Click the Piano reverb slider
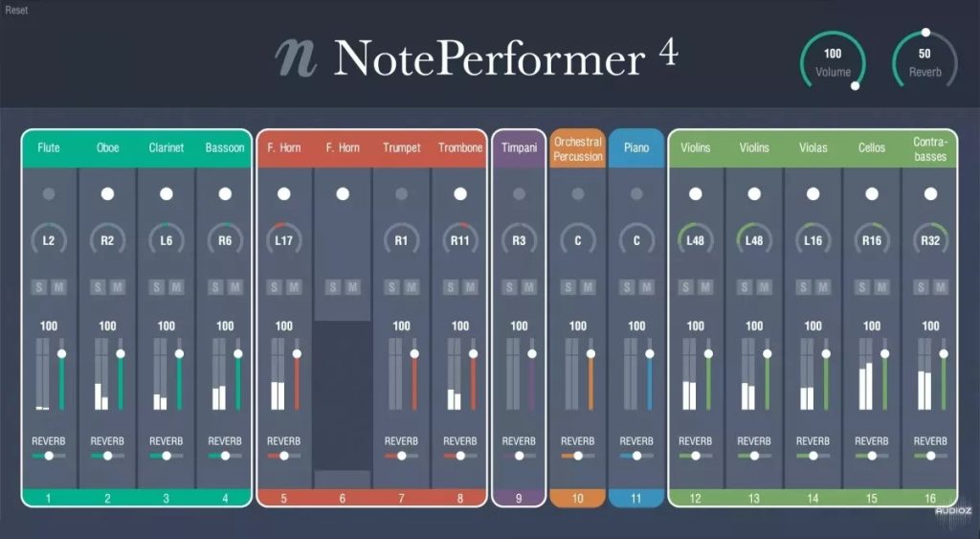 tap(636, 457)
